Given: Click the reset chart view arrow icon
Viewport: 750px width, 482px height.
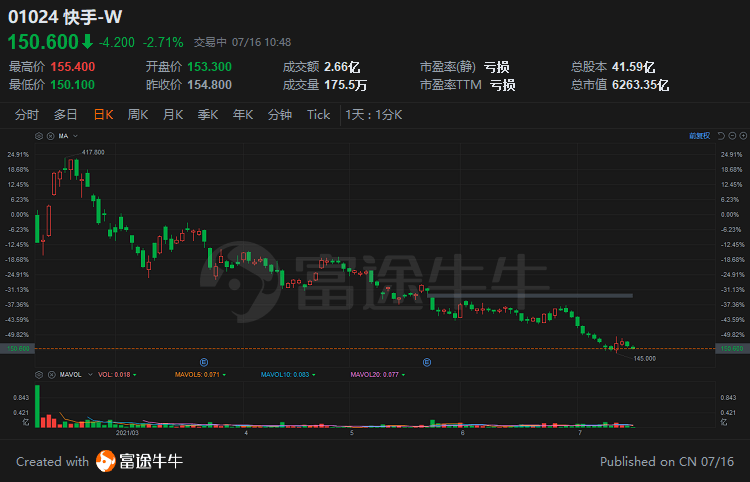Looking at the screenshot, I should [x=721, y=136].
